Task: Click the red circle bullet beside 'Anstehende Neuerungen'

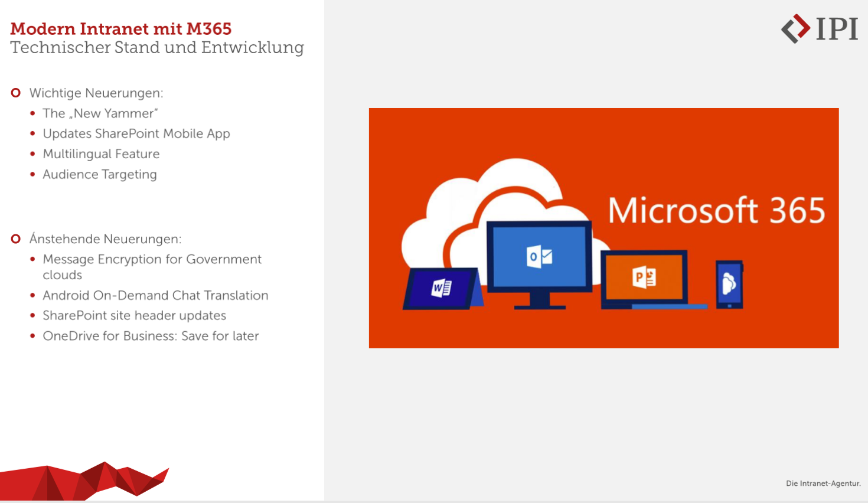Action: pos(16,239)
